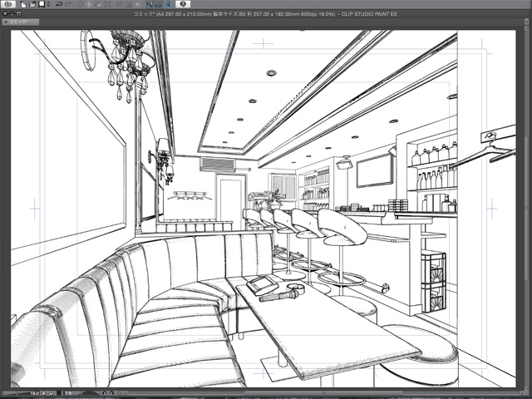
Task: Save the comic with the Save icon
Action: pos(42,4)
